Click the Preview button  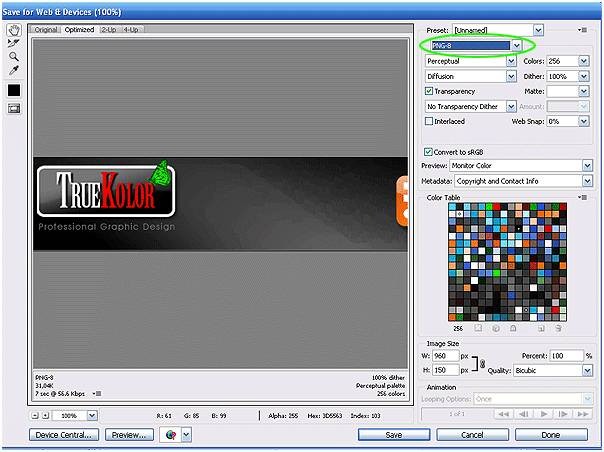point(129,435)
